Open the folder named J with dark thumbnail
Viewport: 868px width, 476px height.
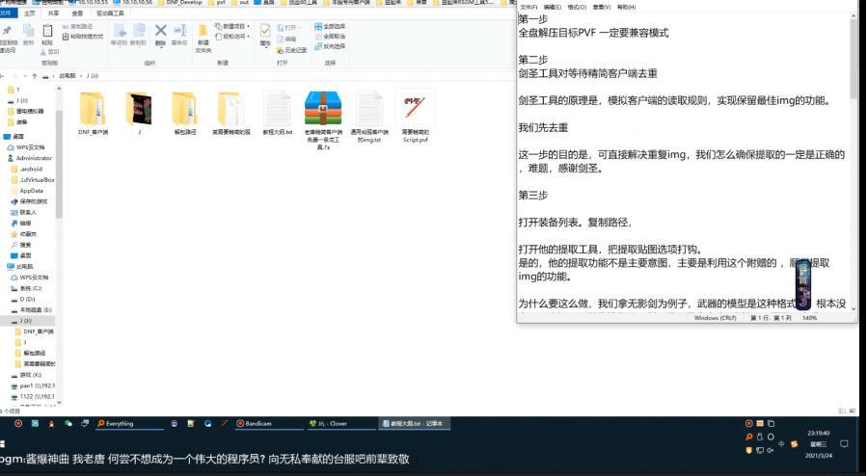click(x=139, y=110)
